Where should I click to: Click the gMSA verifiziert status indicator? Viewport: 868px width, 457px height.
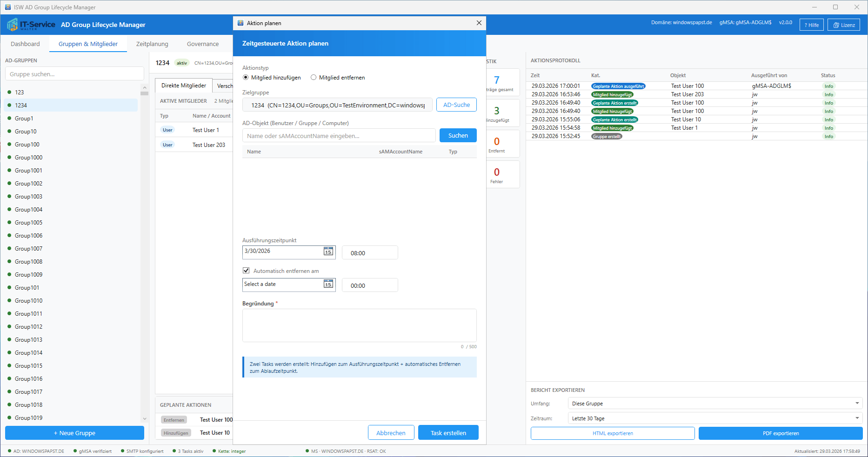(75, 451)
